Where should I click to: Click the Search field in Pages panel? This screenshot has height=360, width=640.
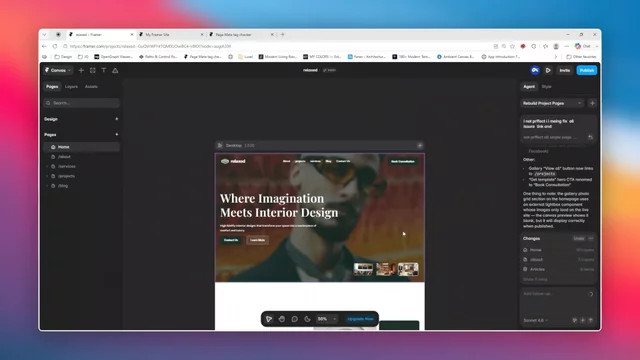pyautogui.click(x=82, y=103)
